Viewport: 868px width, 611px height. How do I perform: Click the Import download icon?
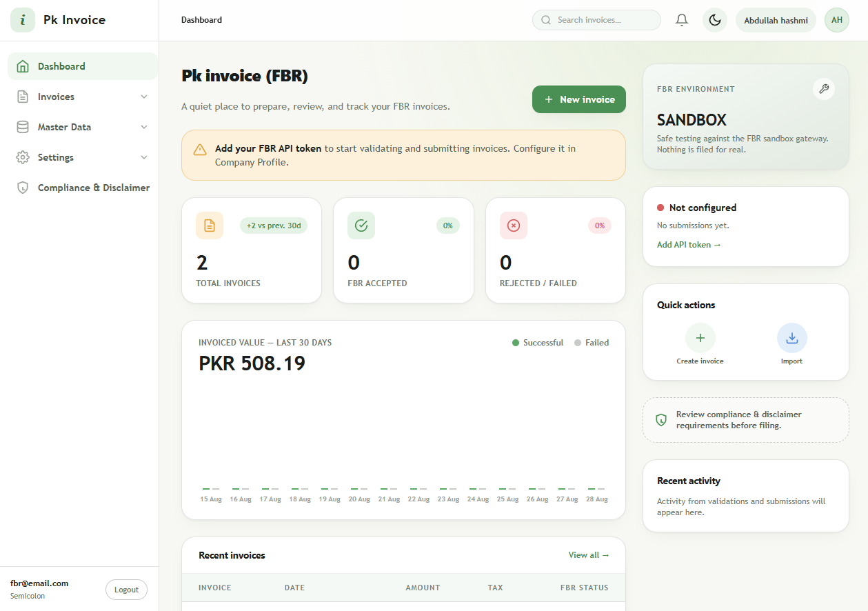point(792,338)
